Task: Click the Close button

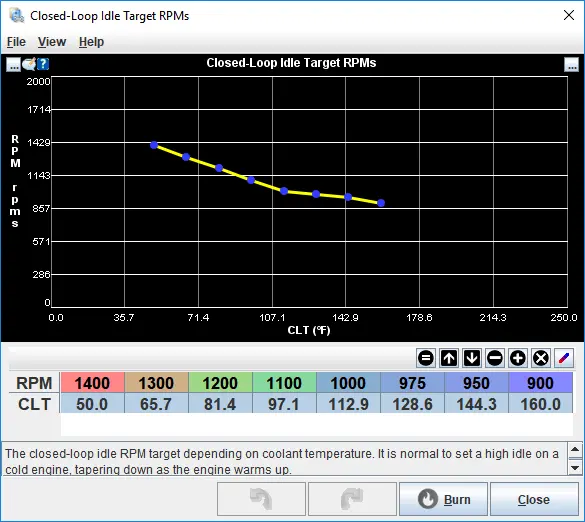Action: click(534, 499)
